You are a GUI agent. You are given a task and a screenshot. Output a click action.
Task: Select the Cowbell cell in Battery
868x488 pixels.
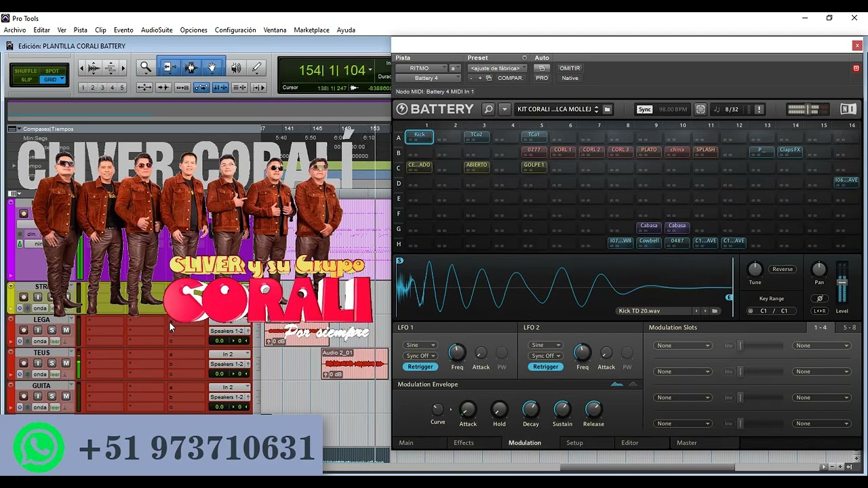point(649,243)
